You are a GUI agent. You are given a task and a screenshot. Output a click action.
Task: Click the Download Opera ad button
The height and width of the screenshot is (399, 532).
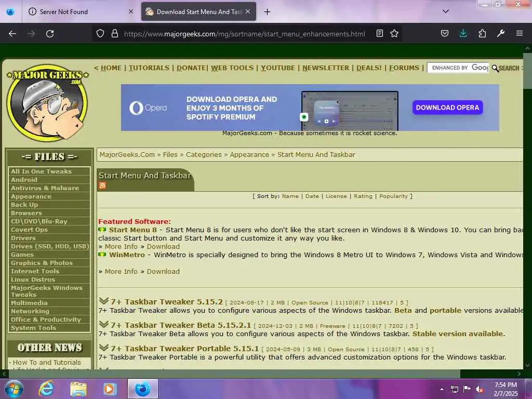click(447, 108)
